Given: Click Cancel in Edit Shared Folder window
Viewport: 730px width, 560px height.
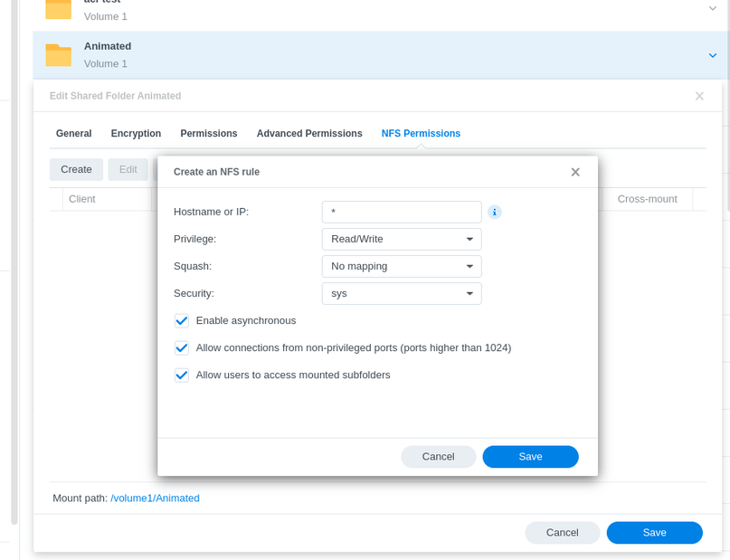Looking at the screenshot, I should [x=562, y=533].
